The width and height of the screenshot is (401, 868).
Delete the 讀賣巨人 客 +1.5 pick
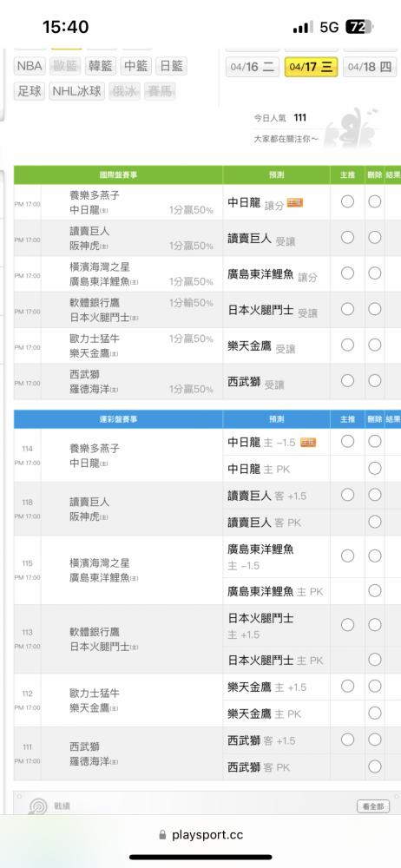375,495
